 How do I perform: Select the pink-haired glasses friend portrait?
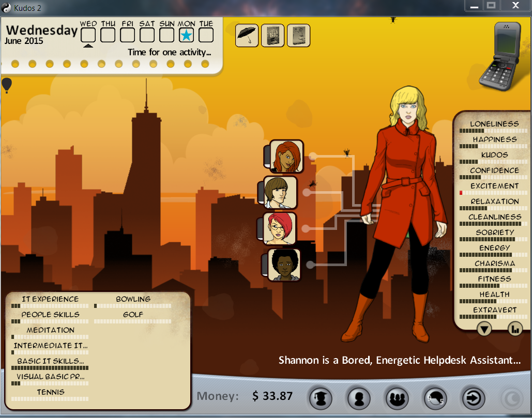[x=280, y=228]
